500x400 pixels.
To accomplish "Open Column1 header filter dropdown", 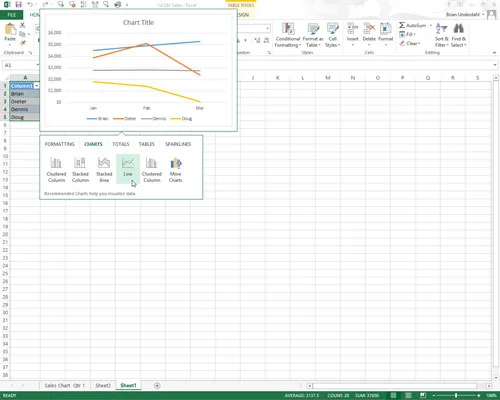I will click(x=37, y=86).
